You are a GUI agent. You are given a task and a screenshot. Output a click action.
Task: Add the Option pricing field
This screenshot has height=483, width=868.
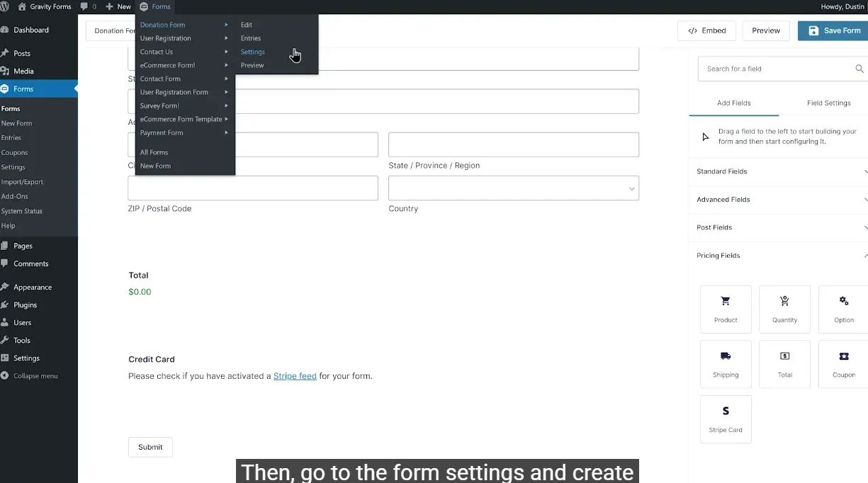coord(843,309)
